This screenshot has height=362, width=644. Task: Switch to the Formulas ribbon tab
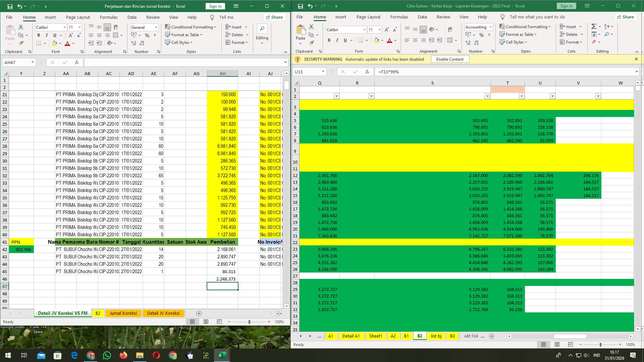pos(109,17)
